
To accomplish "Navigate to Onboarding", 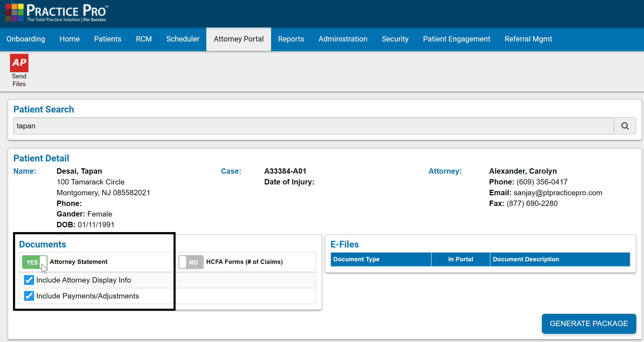I will 26,39.
